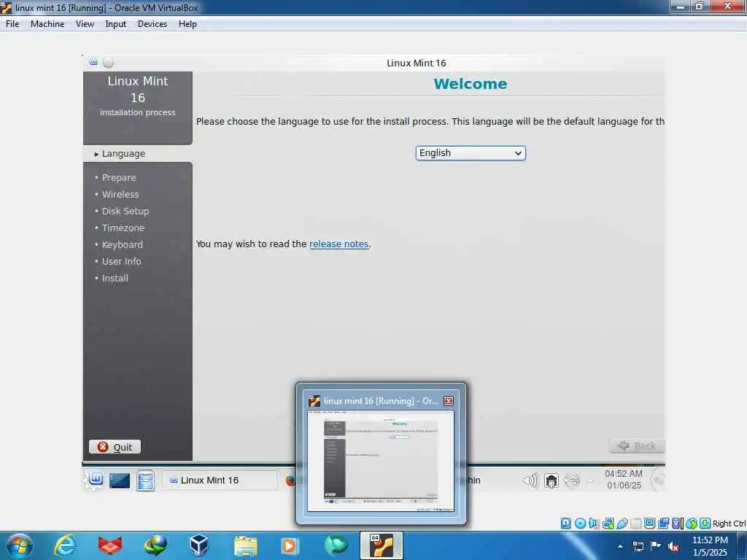Click the Install step in sidebar
The width and height of the screenshot is (747, 560).
coord(115,278)
